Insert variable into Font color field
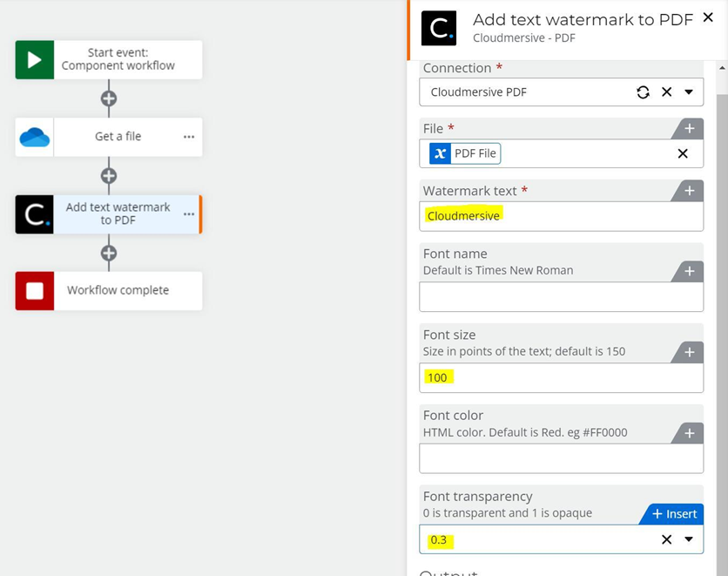Viewport: 728px width, 576px height. pos(689,433)
